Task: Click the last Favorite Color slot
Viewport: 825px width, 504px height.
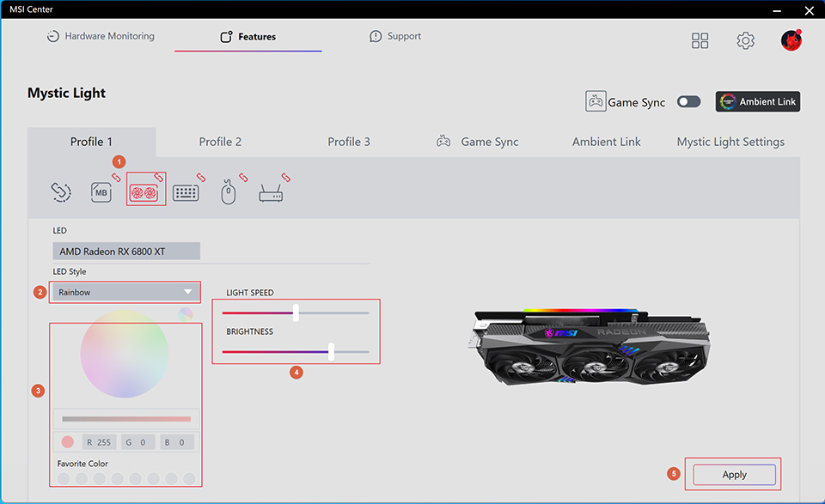Action: 189,478
